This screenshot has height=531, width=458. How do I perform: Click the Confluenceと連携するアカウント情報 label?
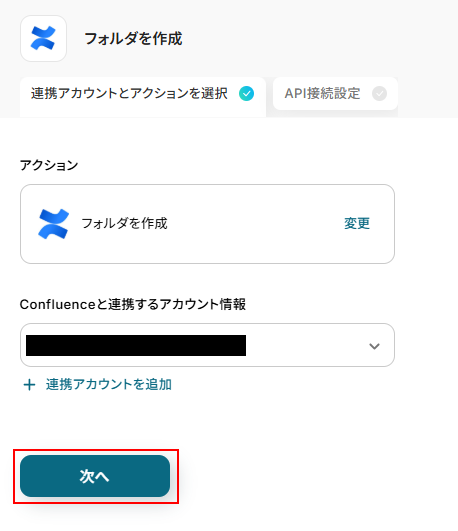(133, 304)
